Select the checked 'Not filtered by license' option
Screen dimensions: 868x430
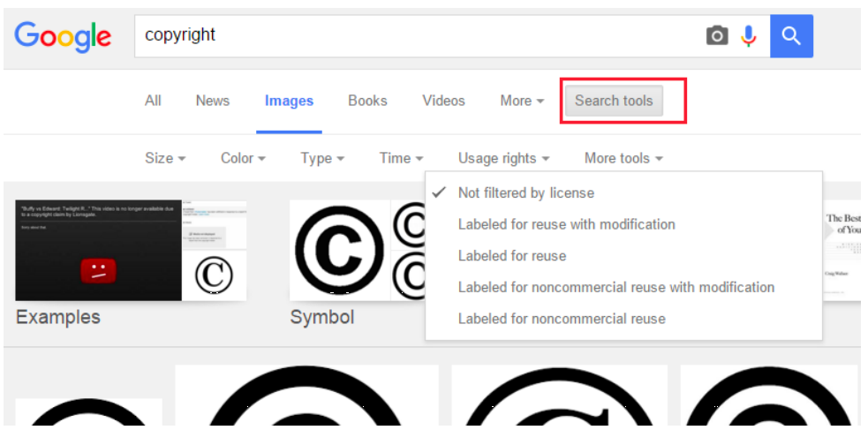525,192
